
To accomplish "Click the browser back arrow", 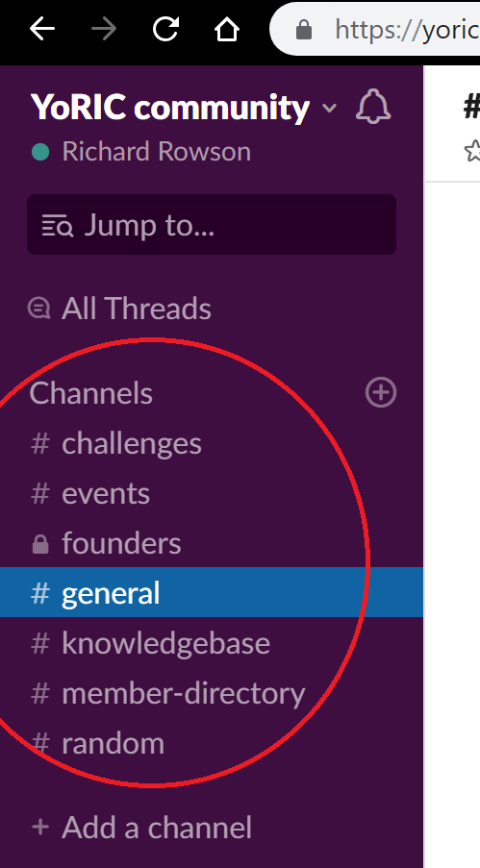I will (42, 29).
